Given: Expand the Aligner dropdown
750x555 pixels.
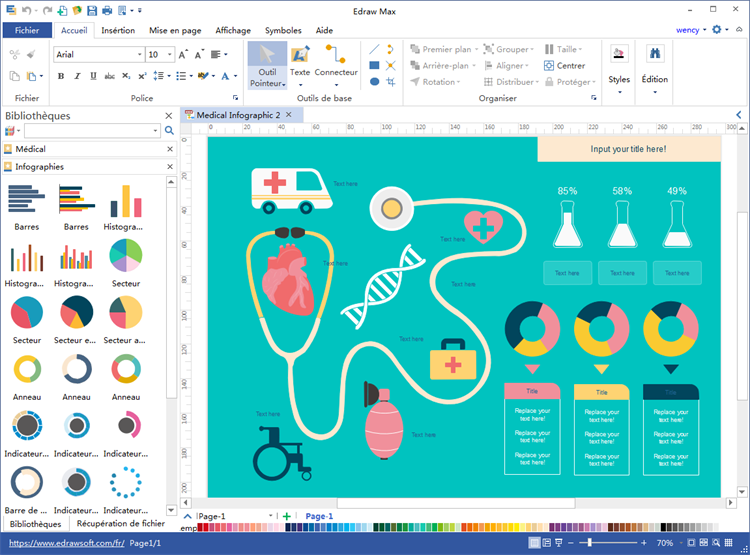Looking at the screenshot, I should tap(527, 66).
